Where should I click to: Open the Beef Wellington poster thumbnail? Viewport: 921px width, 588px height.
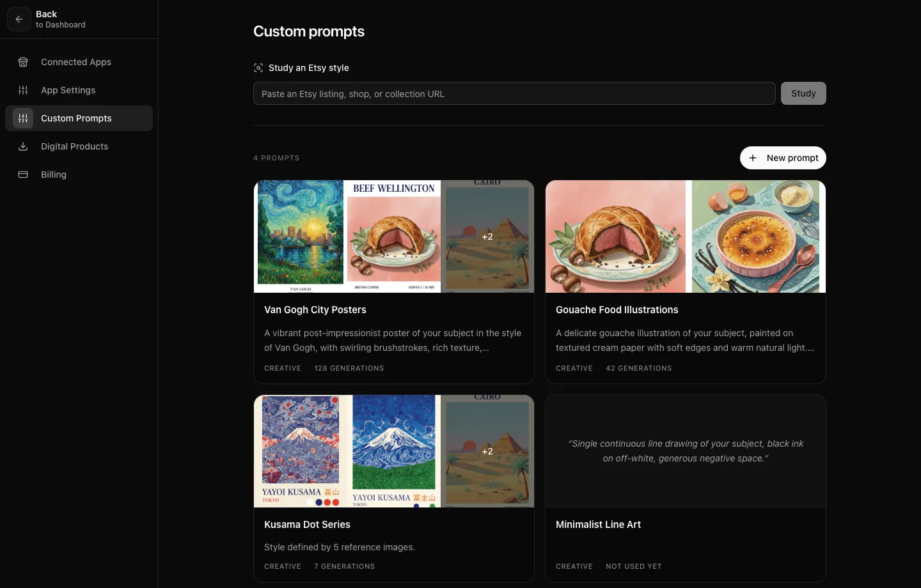click(394, 236)
